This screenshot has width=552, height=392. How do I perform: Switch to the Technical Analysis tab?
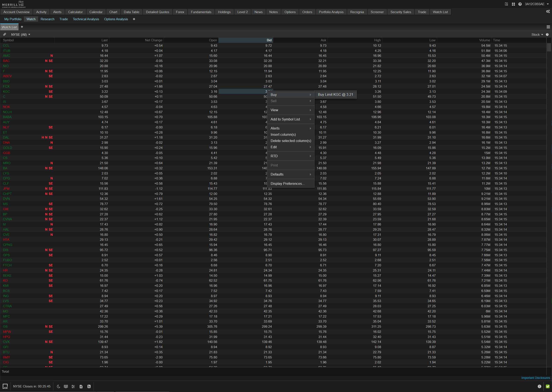(86, 19)
